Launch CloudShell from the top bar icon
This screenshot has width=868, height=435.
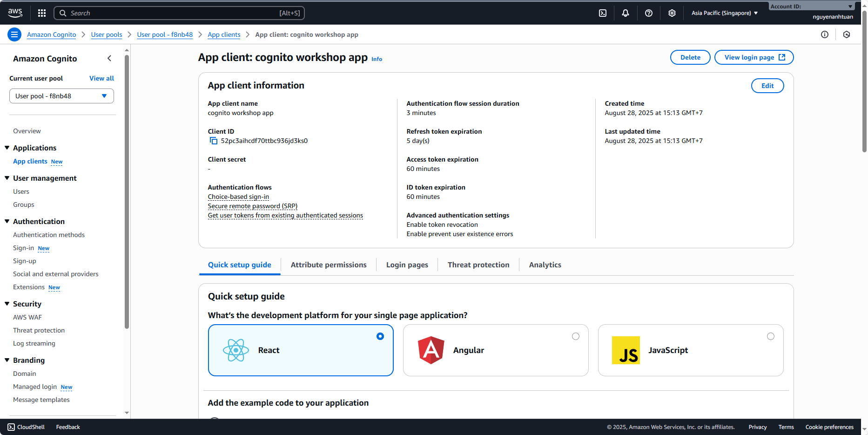603,13
